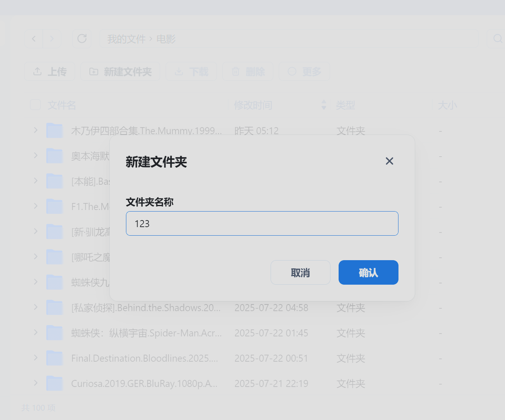Expand the 木乃伊四部合集 folder row

pyautogui.click(x=36, y=130)
